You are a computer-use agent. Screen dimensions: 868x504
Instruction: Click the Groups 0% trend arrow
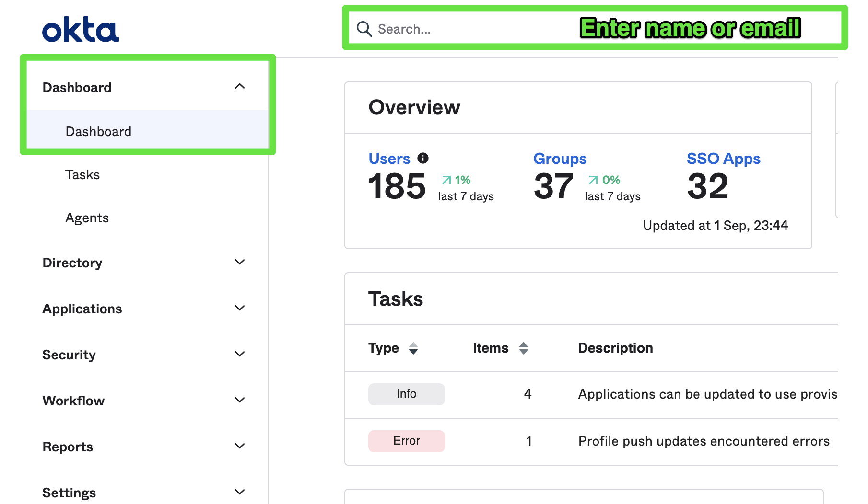coord(593,180)
